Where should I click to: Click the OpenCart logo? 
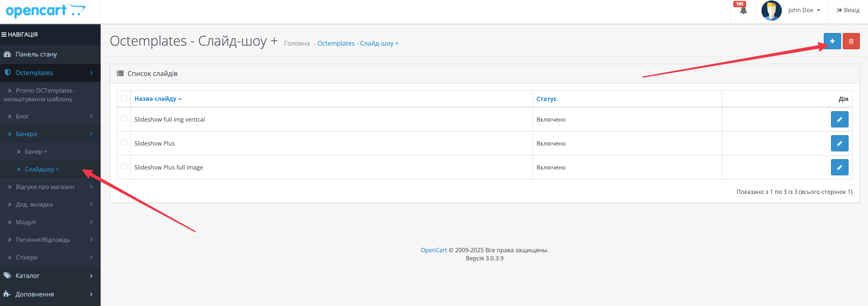tap(46, 10)
